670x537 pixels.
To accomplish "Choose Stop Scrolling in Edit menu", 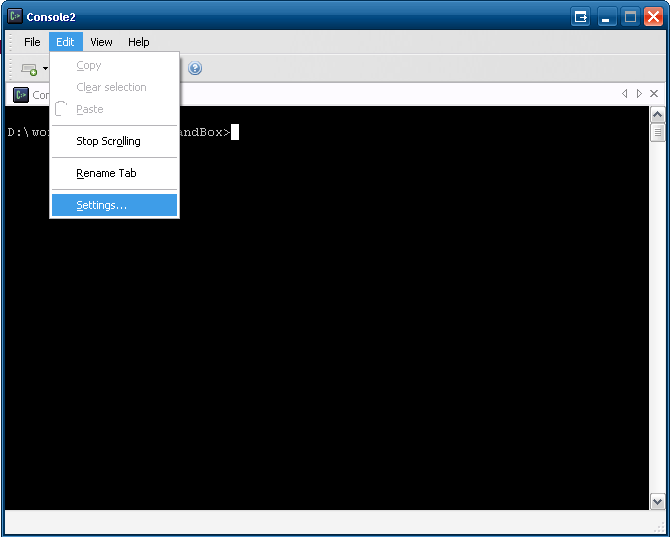I will click(114, 141).
